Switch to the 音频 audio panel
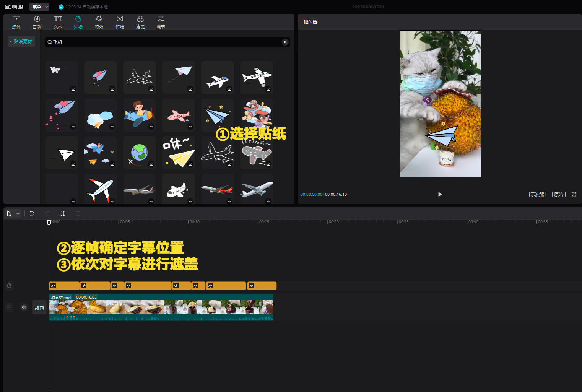 (37, 21)
